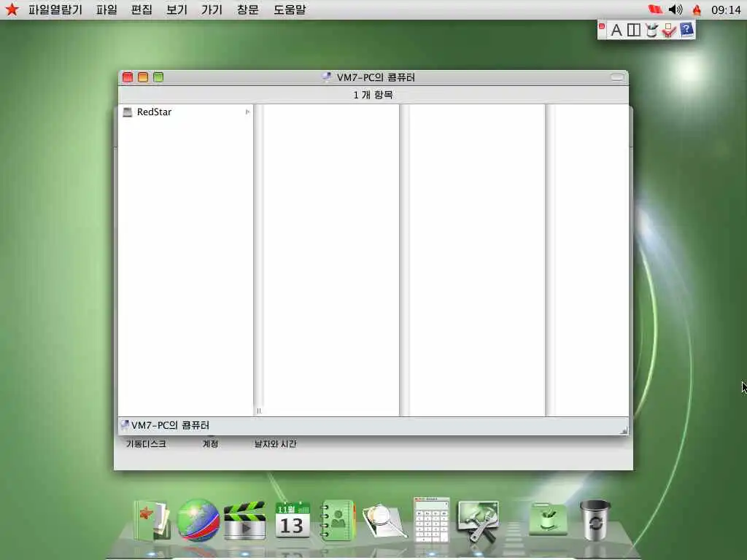The image size is (747, 560).
Task: Open the calendar dock icon showing 13
Action: click(x=292, y=521)
